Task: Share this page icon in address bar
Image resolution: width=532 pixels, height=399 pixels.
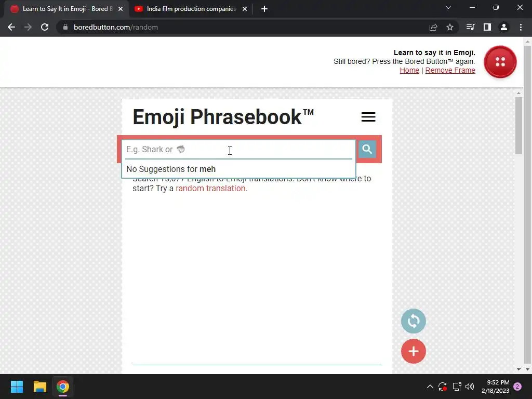Action: [433, 27]
